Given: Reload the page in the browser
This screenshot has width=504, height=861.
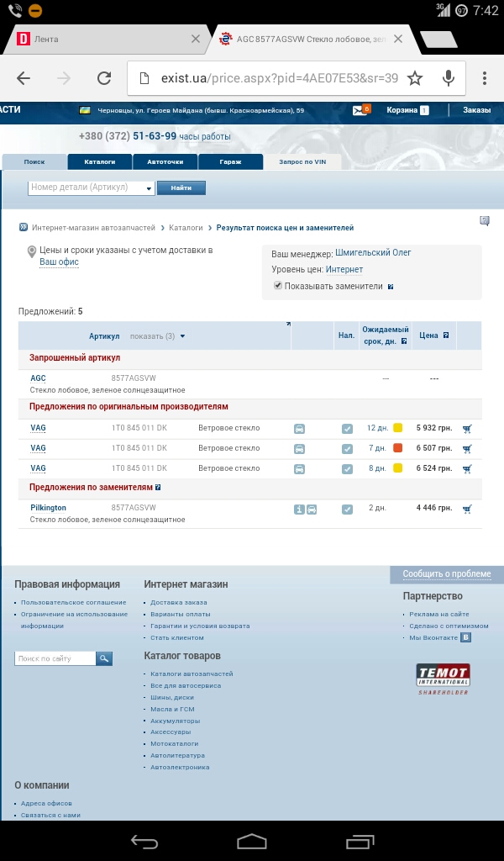Looking at the screenshot, I should pyautogui.click(x=104, y=78).
